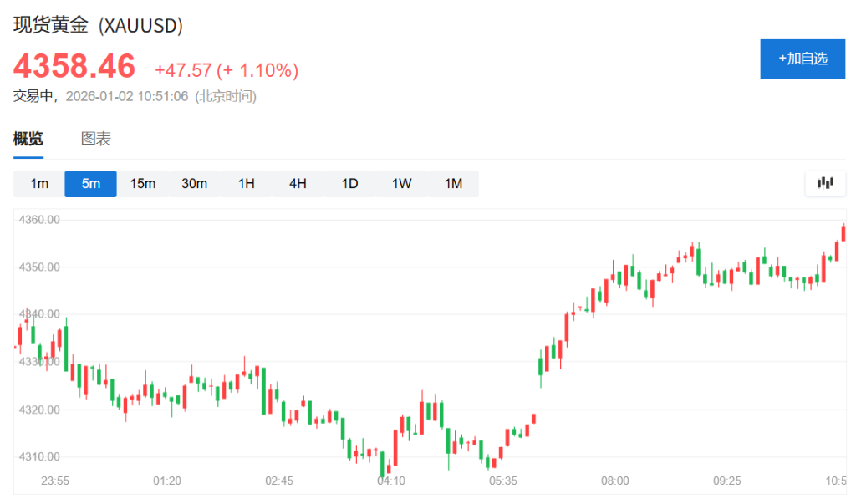This screenshot has width=856, height=504.
Task: Reselect the active 5m interval
Action: [x=90, y=183]
